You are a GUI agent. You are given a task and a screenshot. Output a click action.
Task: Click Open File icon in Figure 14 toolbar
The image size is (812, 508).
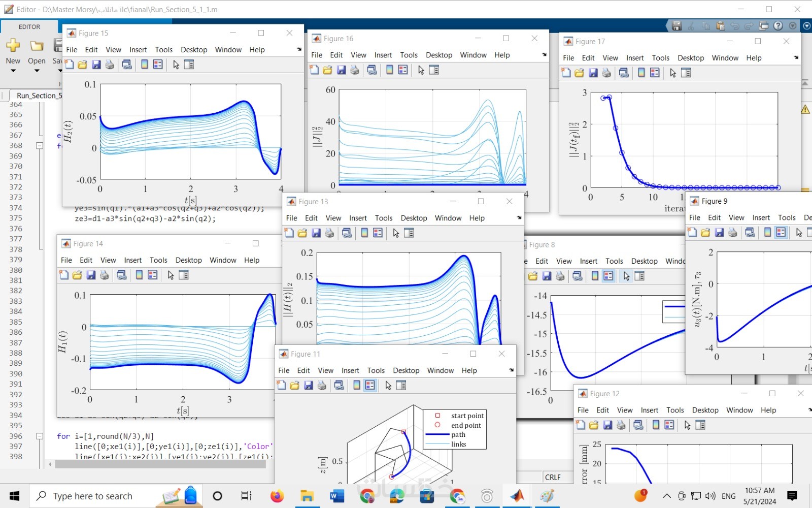point(77,275)
